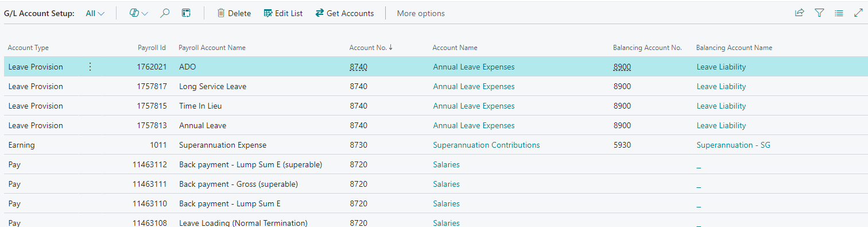Select the Long Service Leave row cell
868x227 pixels.
pos(212,86)
